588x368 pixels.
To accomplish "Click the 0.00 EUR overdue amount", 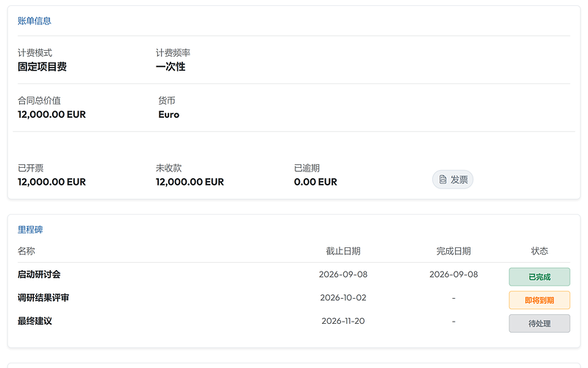I will point(315,182).
